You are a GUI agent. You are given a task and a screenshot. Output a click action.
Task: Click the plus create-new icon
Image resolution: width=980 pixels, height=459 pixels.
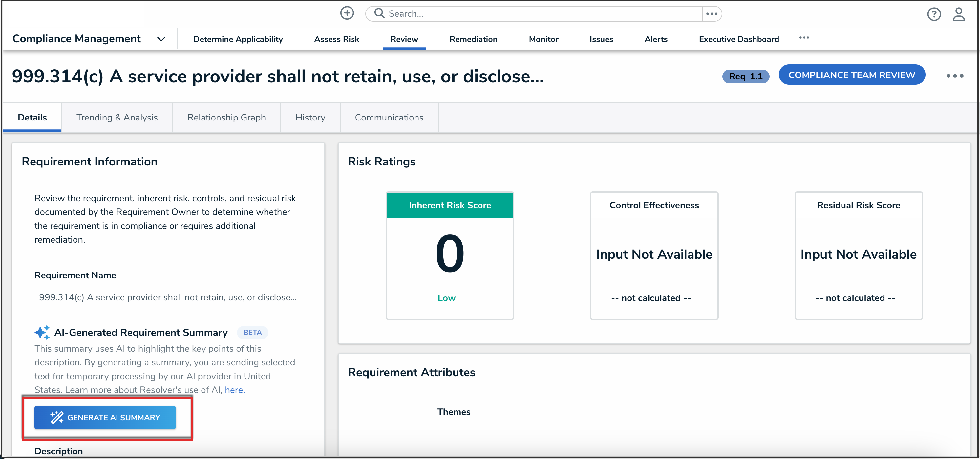(347, 13)
